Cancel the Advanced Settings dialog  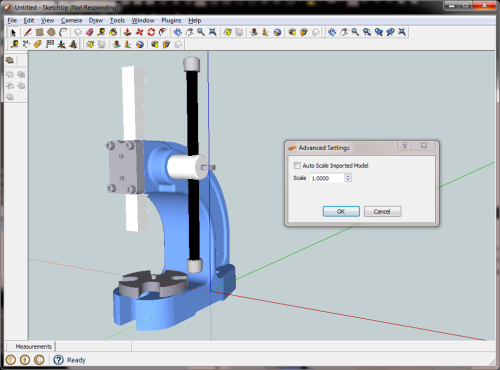[x=382, y=211]
